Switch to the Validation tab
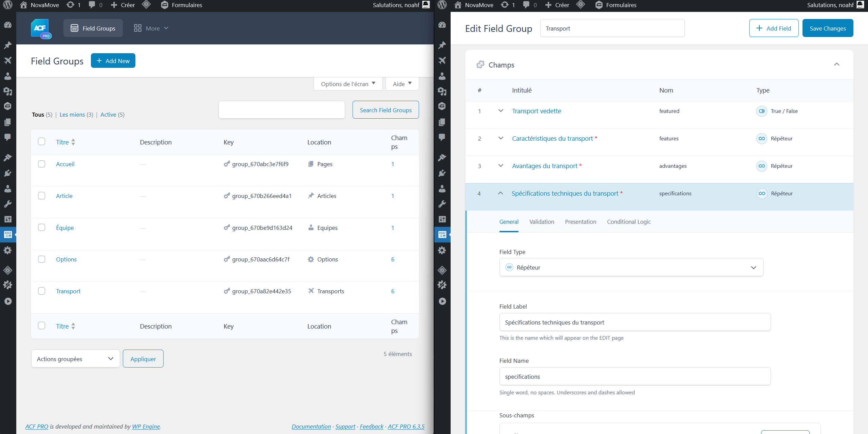This screenshot has height=434, width=868. point(542,222)
